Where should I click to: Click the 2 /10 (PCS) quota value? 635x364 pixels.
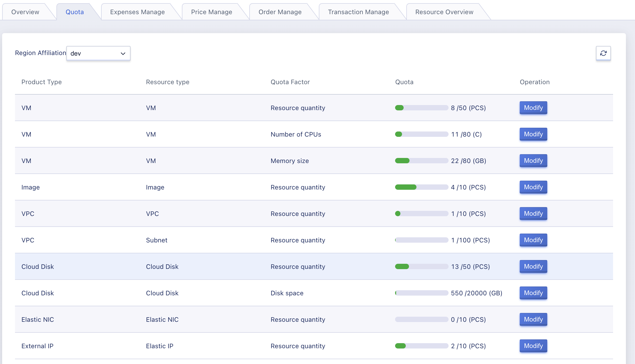coord(468,346)
